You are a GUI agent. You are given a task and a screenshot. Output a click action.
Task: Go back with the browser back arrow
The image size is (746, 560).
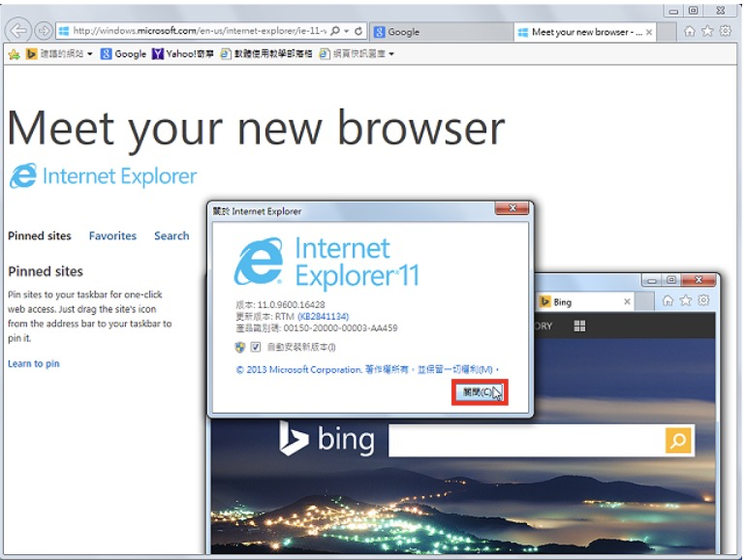coord(18,31)
